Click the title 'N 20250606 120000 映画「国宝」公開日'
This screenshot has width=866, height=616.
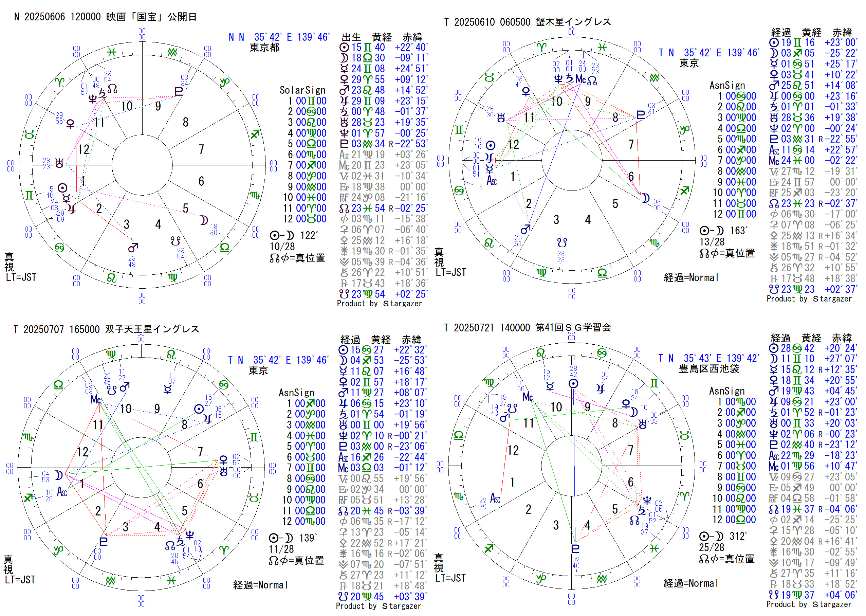pos(105,17)
